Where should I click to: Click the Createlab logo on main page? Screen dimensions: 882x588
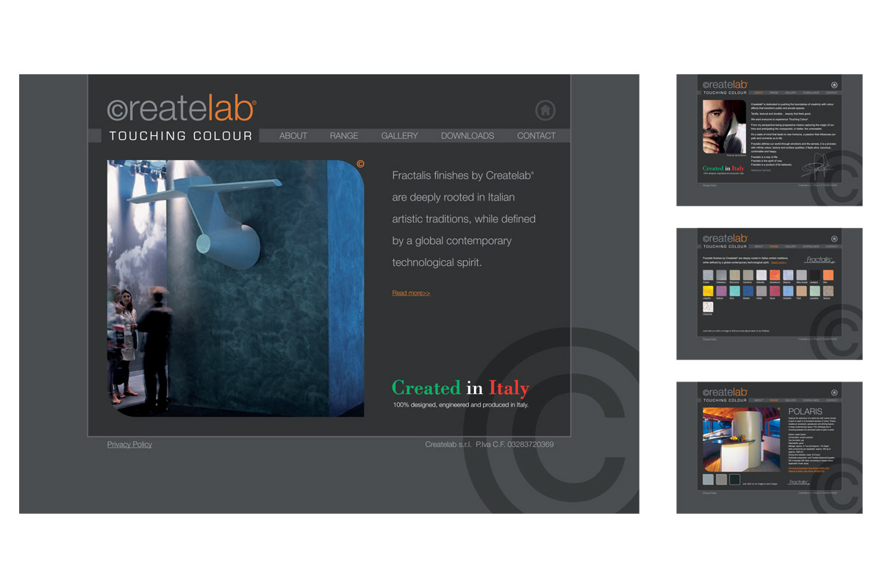(182, 107)
